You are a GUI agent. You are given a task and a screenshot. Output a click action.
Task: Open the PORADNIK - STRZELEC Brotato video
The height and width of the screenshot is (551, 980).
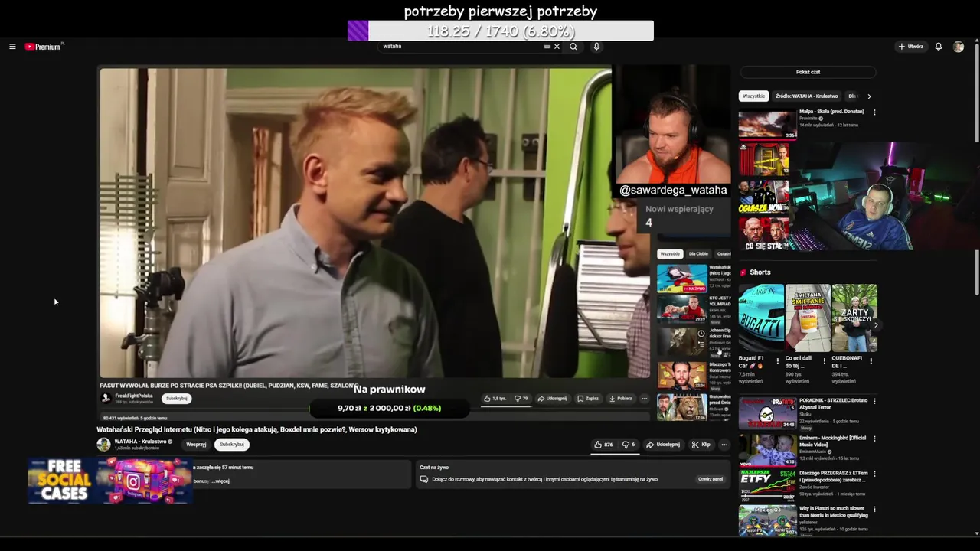point(768,413)
